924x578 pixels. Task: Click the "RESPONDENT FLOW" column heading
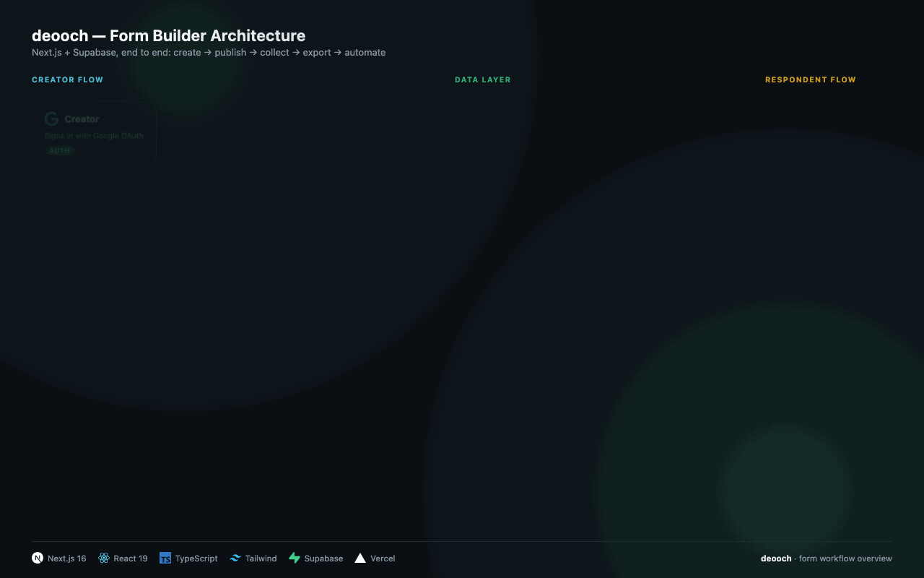tap(811, 79)
